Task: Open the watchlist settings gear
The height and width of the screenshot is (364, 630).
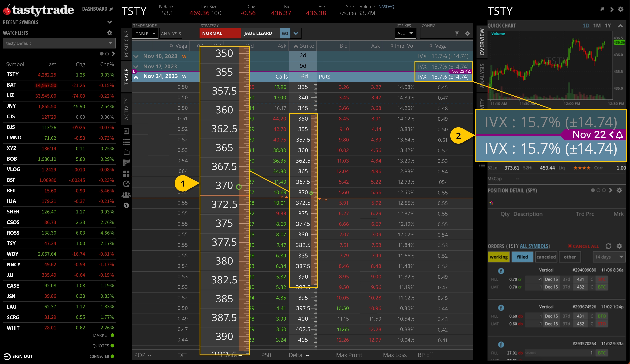Action: tap(109, 33)
